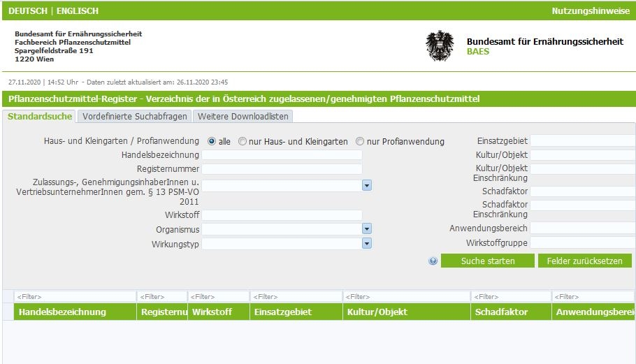636x364 pixels.
Task: Open the Wirkungstyp dropdown
Action: [x=366, y=243]
